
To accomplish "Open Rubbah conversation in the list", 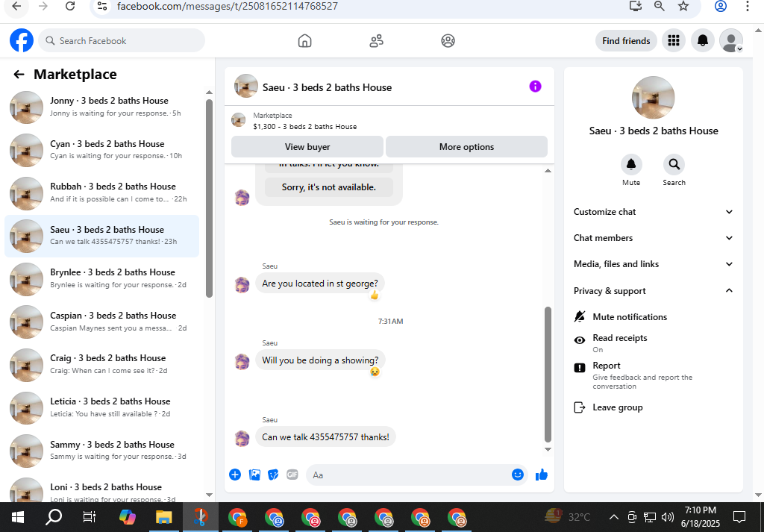I will (101, 193).
